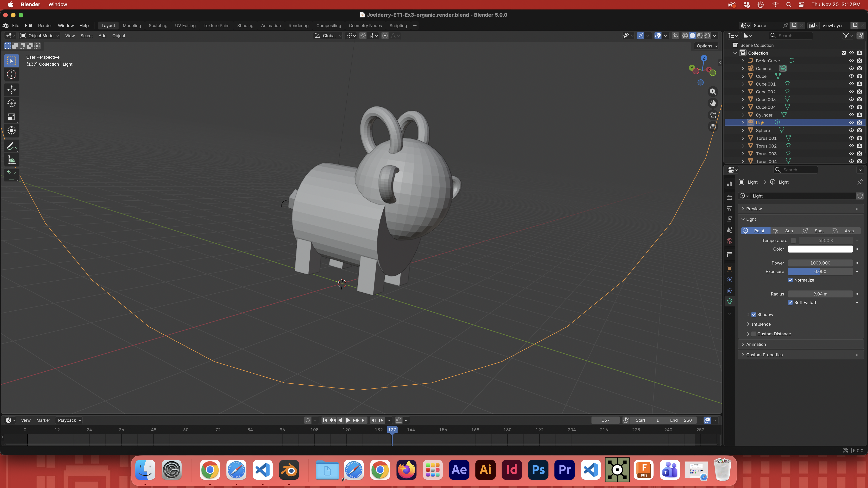Select the Measure tool

click(11, 160)
